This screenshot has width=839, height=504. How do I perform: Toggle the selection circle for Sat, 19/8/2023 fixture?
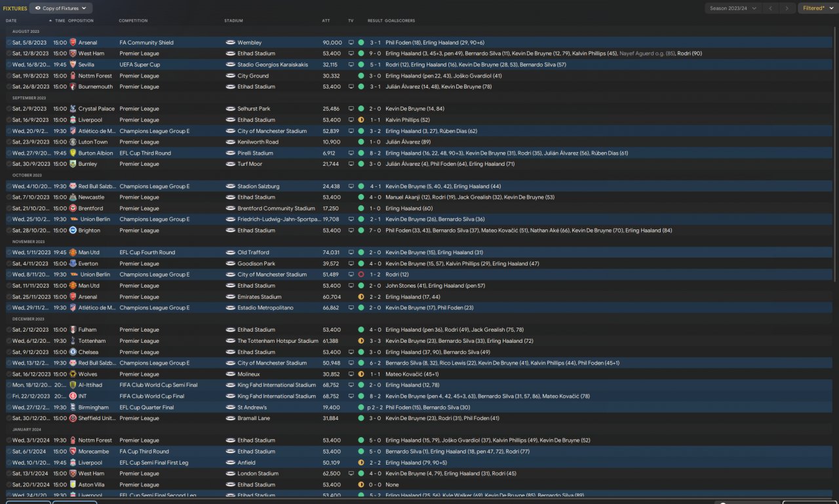[x=9, y=75]
